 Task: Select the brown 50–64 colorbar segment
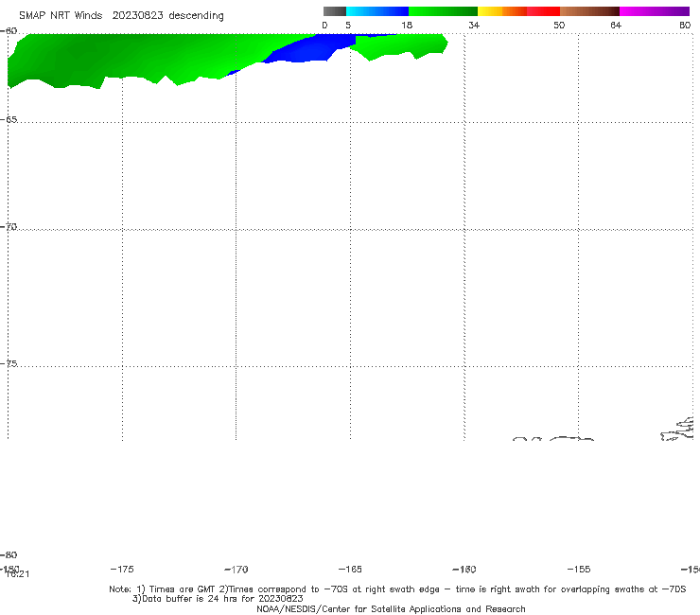click(x=589, y=11)
